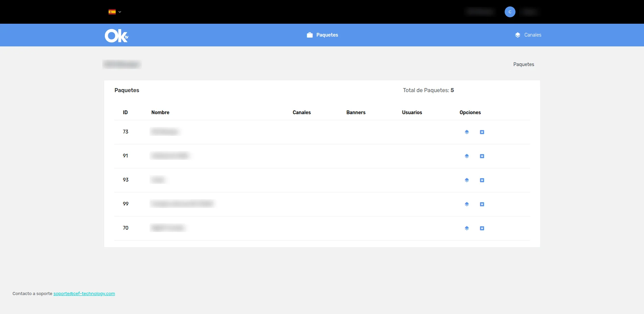Click the ID column header
The image size is (644, 314).
(125, 112)
